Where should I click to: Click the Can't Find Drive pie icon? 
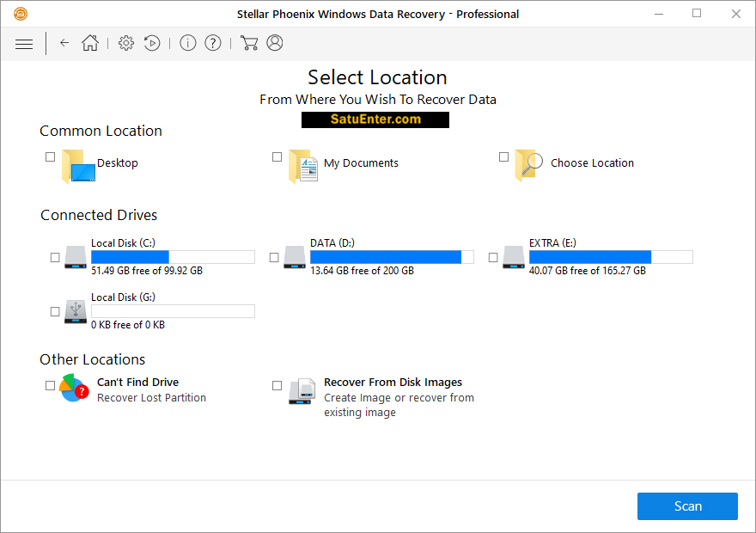coord(74,388)
